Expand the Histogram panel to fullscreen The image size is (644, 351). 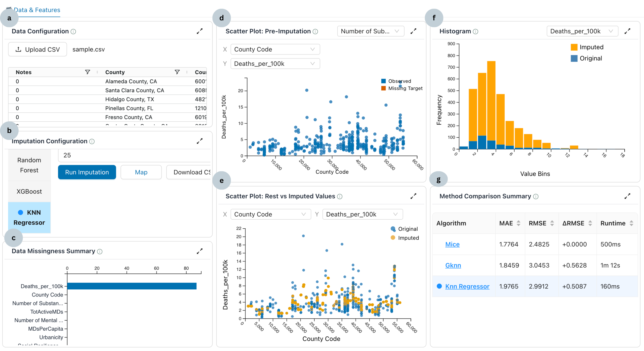coord(627,31)
